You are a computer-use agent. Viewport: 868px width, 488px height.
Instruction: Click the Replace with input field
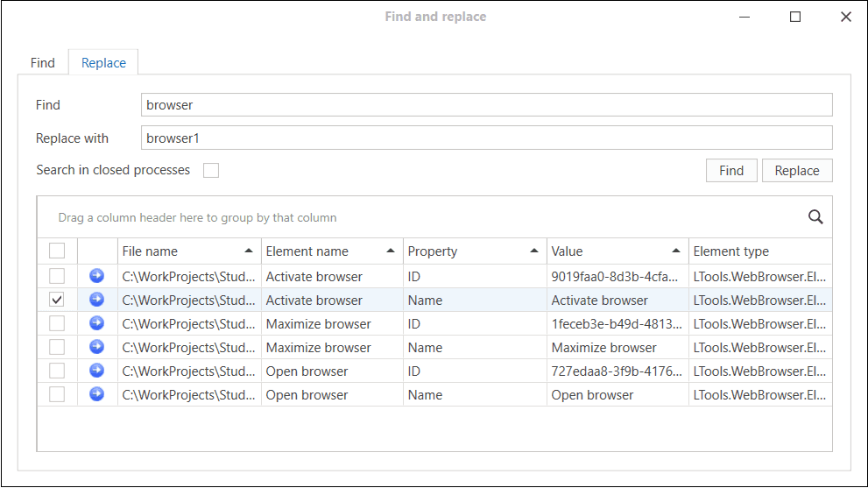click(486, 138)
